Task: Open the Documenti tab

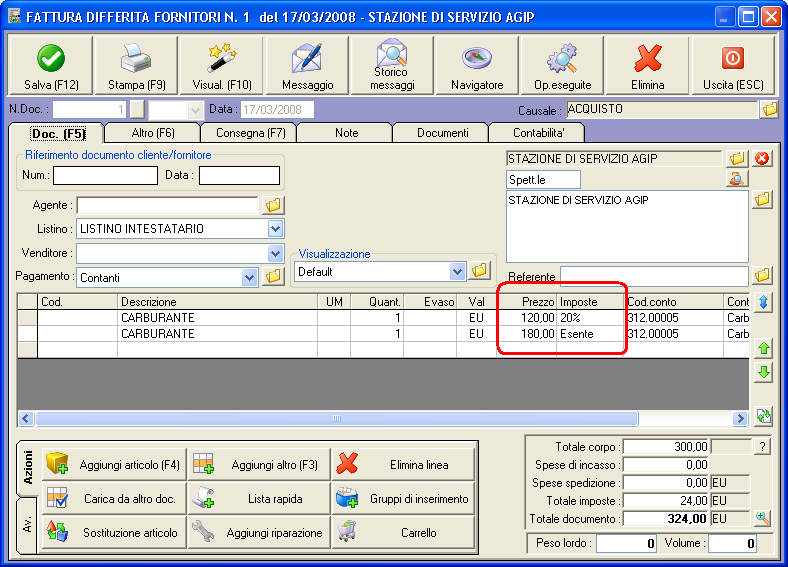Action: click(x=442, y=133)
